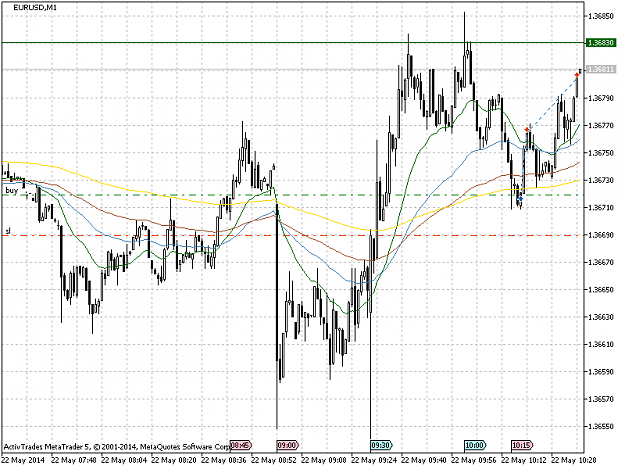Click the 1.36670 price axis value
625x469 pixels.
point(601,262)
